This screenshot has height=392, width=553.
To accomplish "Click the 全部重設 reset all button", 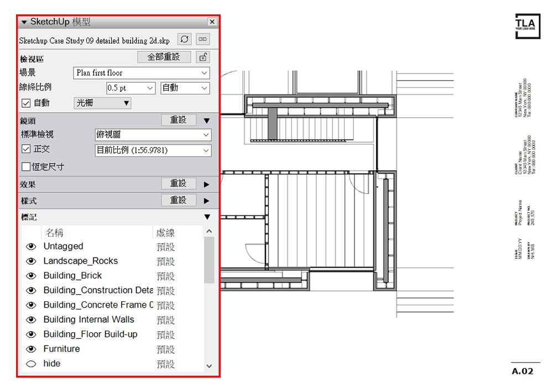I will coord(164,57).
